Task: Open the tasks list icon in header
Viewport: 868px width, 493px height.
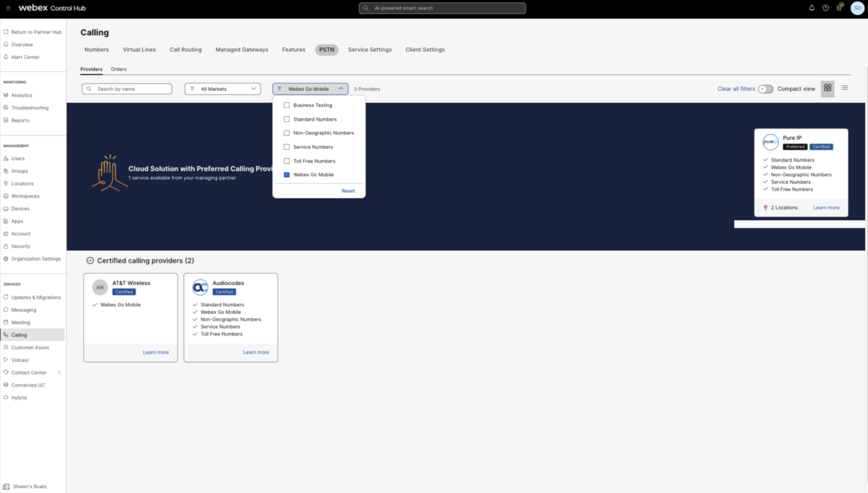Action: click(840, 7)
